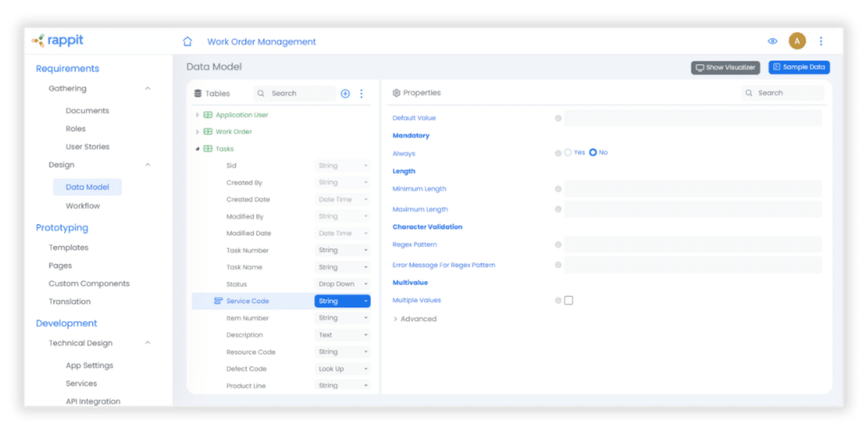Select No for Always mandatory
Viewport: 868px width, 434px height.
593,153
